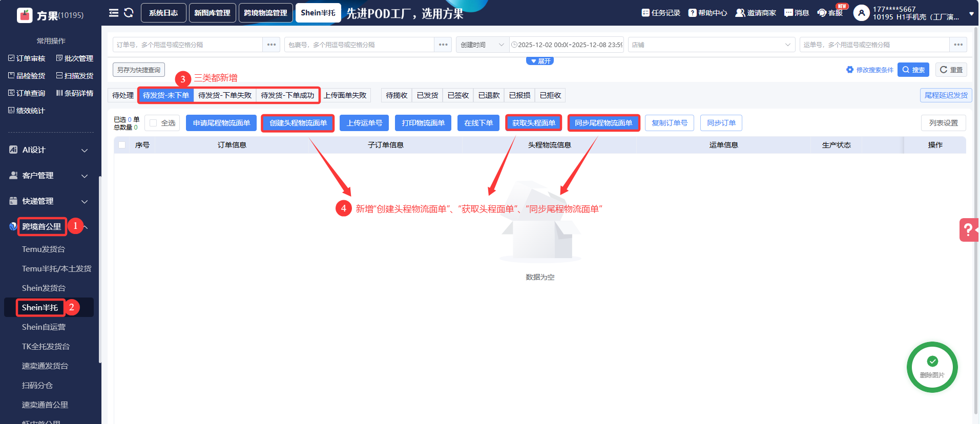Click 创建头程物流面单 button
Viewport: 980px width, 424px height.
click(x=298, y=123)
